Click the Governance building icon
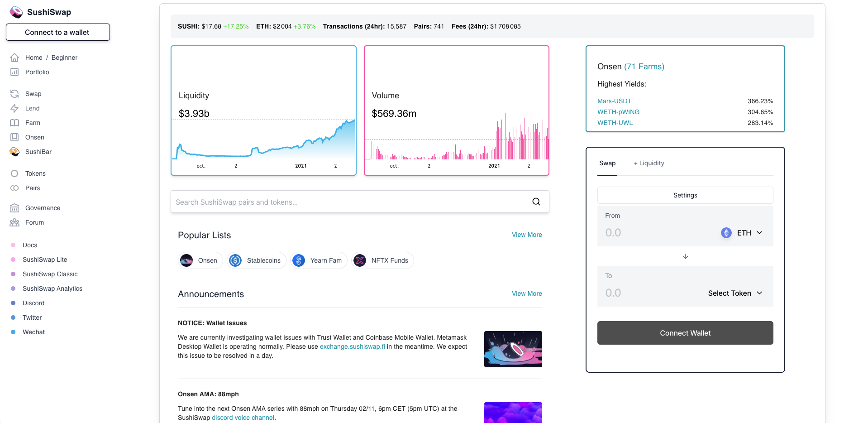868x423 pixels. (14, 208)
